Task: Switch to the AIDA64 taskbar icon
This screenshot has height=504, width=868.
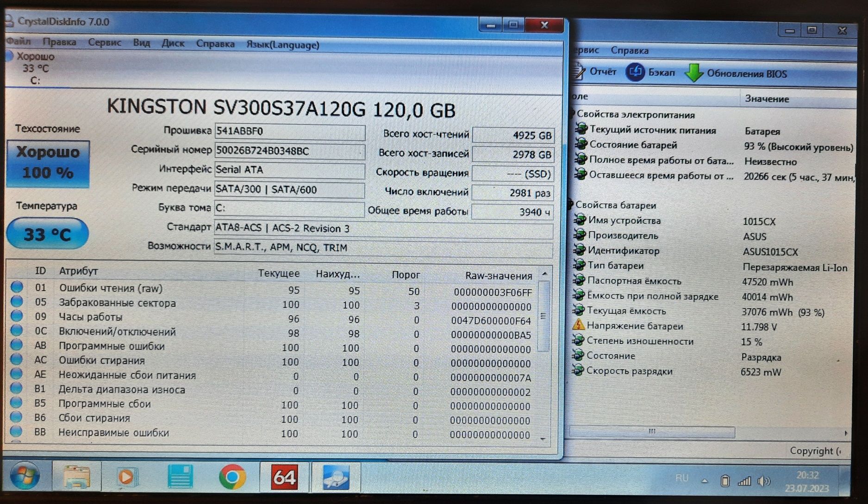Action: (284, 477)
